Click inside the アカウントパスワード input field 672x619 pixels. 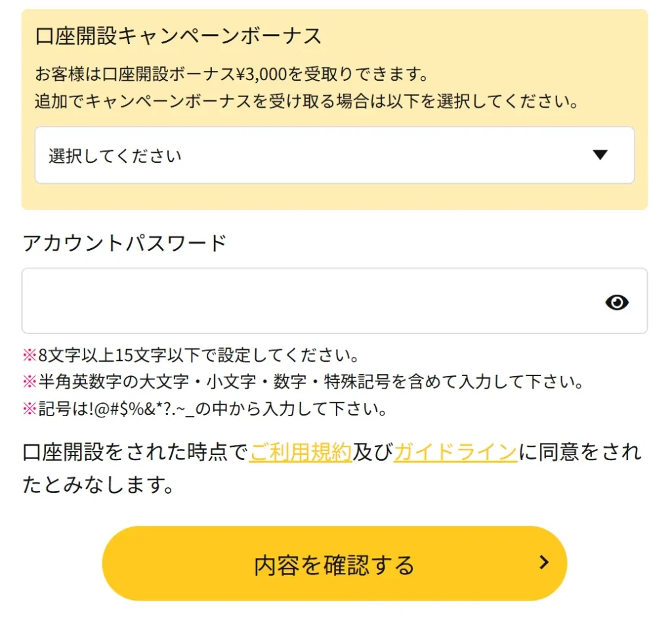pos(295,301)
